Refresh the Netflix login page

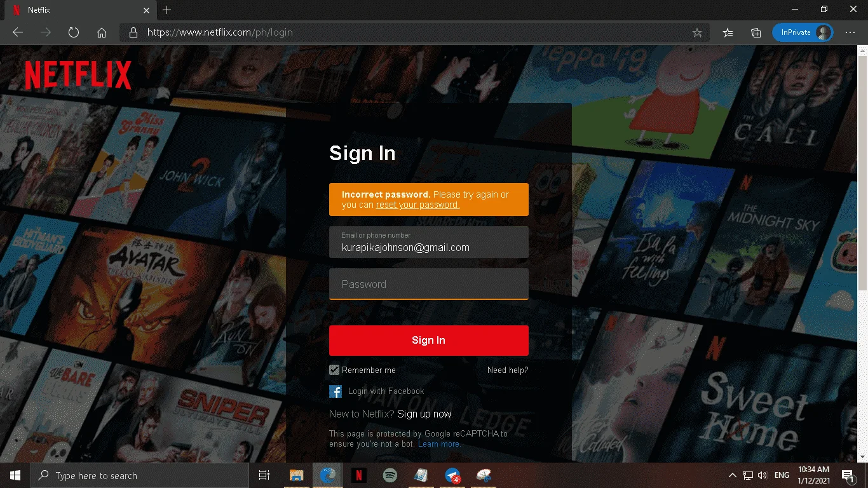74,32
